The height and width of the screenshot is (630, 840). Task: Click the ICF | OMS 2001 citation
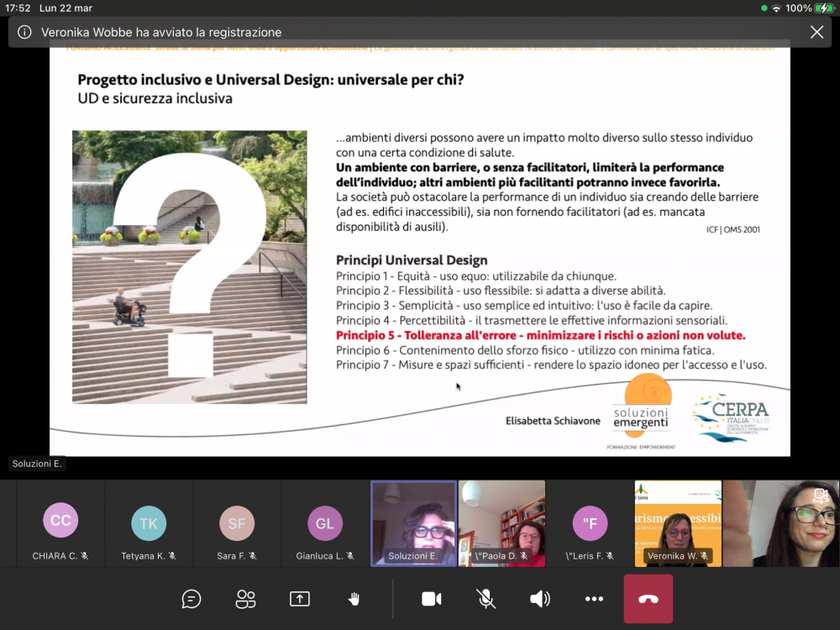click(732, 230)
